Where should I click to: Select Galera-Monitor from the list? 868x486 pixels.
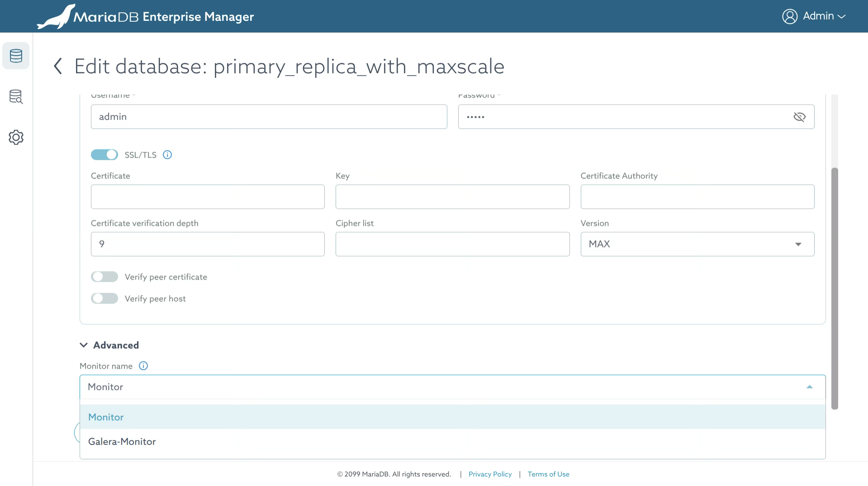click(x=122, y=442)
